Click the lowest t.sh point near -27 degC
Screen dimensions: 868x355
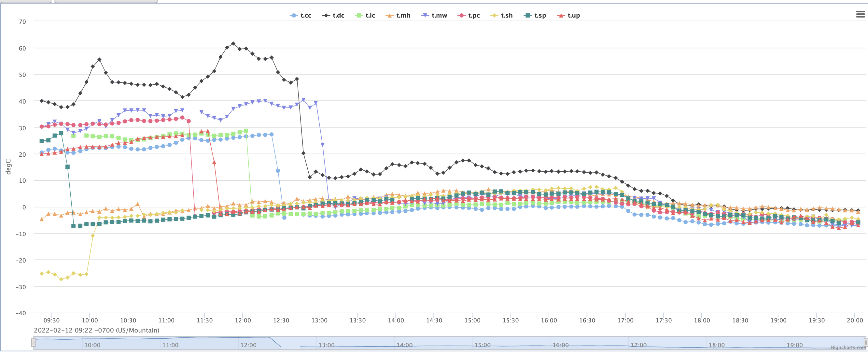pos(61,279)
